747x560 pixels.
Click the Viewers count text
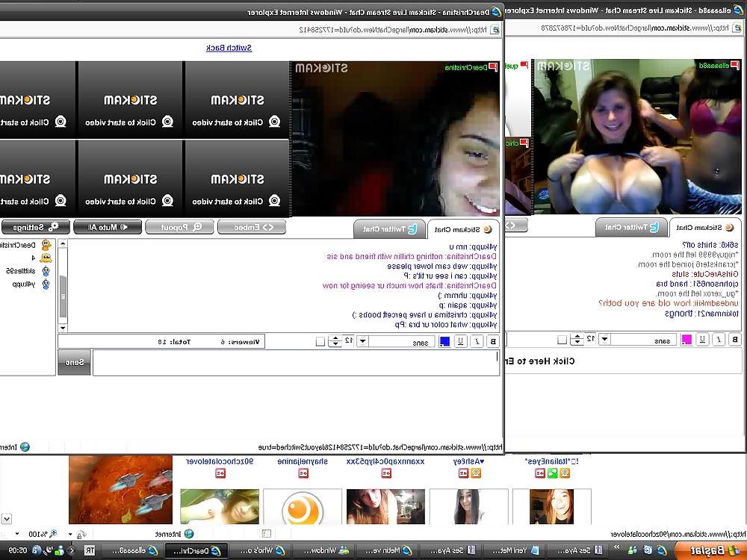click(240, 341)
